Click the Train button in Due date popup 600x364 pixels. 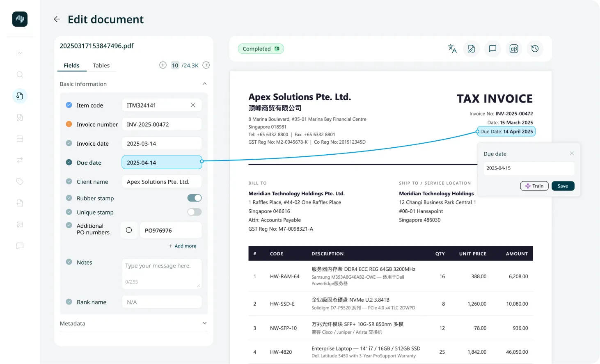coord(534,186)
